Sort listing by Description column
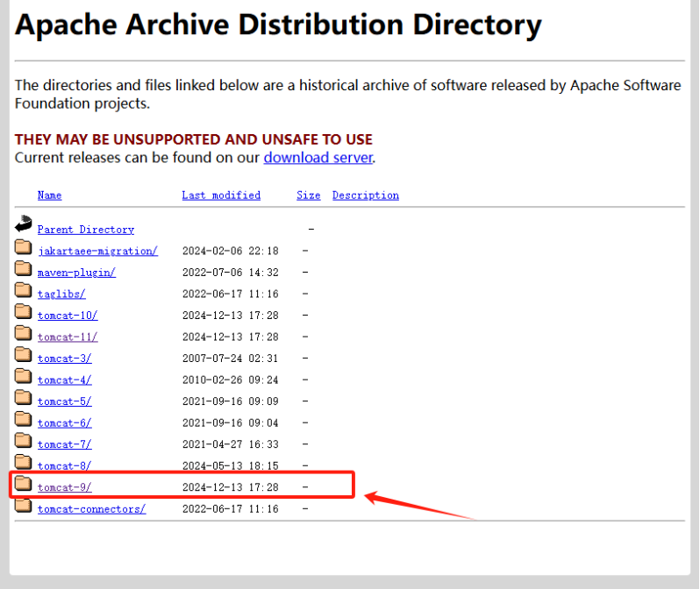Image resolution: width=700 pixels, height=589 pixels. 366,195
